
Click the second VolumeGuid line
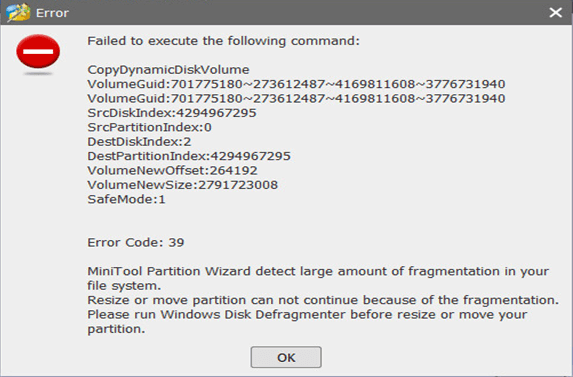pyautogui.click(x=296, y=99)
